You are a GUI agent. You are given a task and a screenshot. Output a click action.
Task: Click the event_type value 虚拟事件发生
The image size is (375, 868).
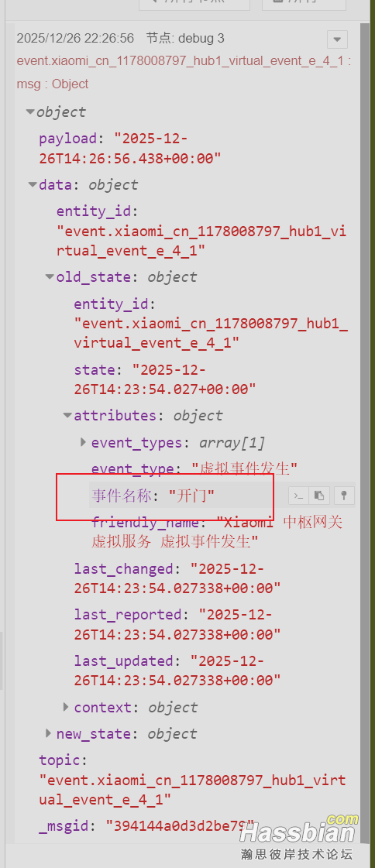(x=245, y=469)
